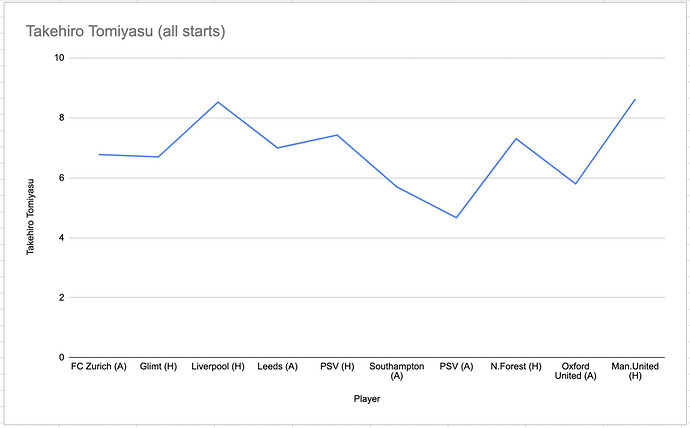Image resolution: width=690 pixels, height=428 pixels.
Task: Click the 'Man.United (H)' axis label
Action: point(635,371)
